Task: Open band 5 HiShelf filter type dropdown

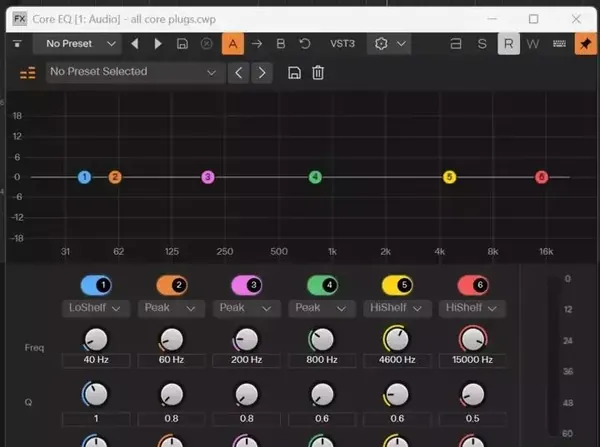Action: click(x=397, y=308)
